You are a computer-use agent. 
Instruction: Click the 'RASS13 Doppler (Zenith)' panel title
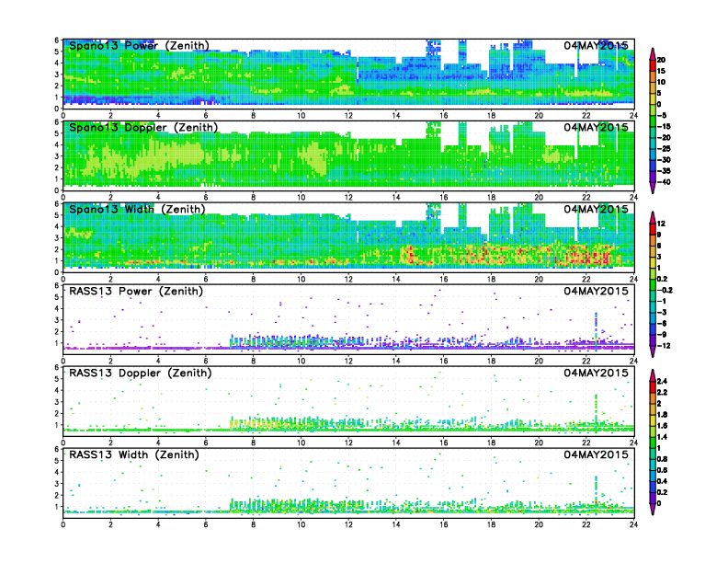tap(141, 373)
